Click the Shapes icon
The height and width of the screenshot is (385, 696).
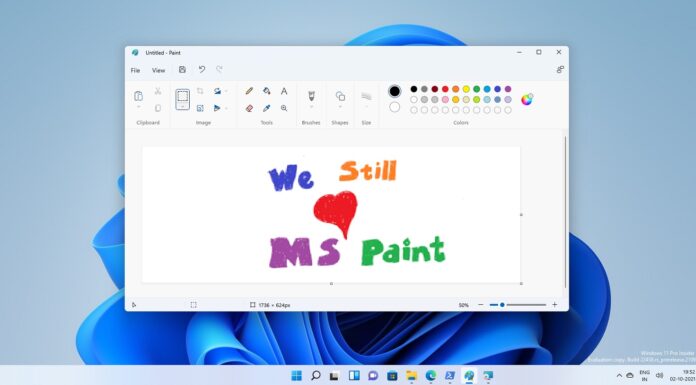(x=340, y=96)
